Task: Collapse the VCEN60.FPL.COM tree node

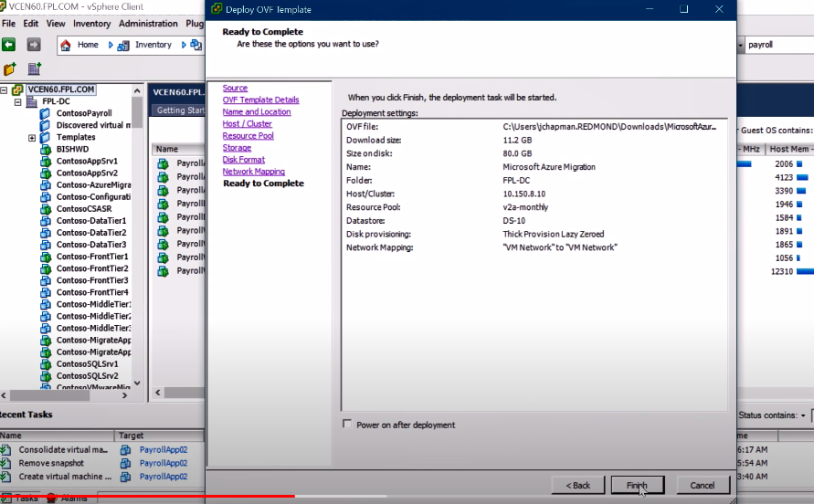Action: pos(4,89)
